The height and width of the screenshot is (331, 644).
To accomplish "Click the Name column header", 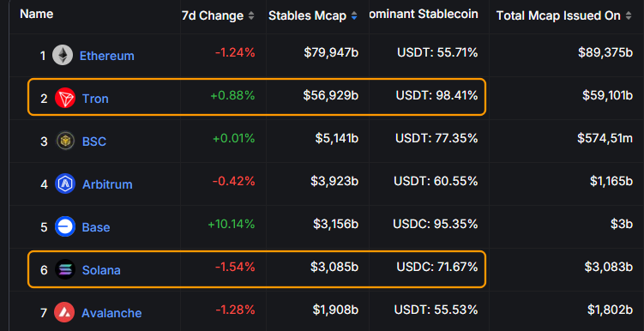I will pyautogui.click(x=37, y=14).
